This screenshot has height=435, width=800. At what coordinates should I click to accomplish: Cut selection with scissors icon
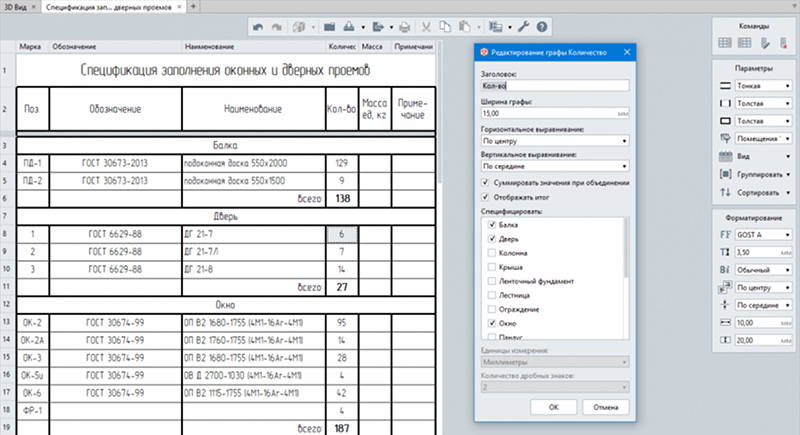(426, 27)
